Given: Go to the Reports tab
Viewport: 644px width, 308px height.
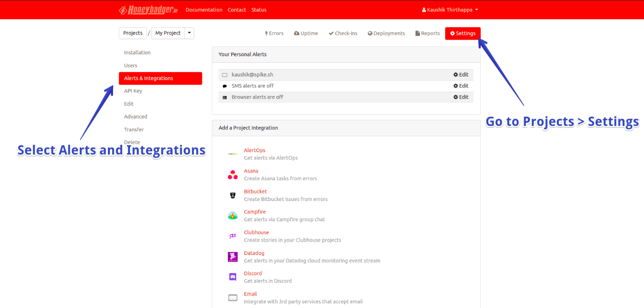Looking at the screenshot, I should pyautogui.click(x=428, y=33).
